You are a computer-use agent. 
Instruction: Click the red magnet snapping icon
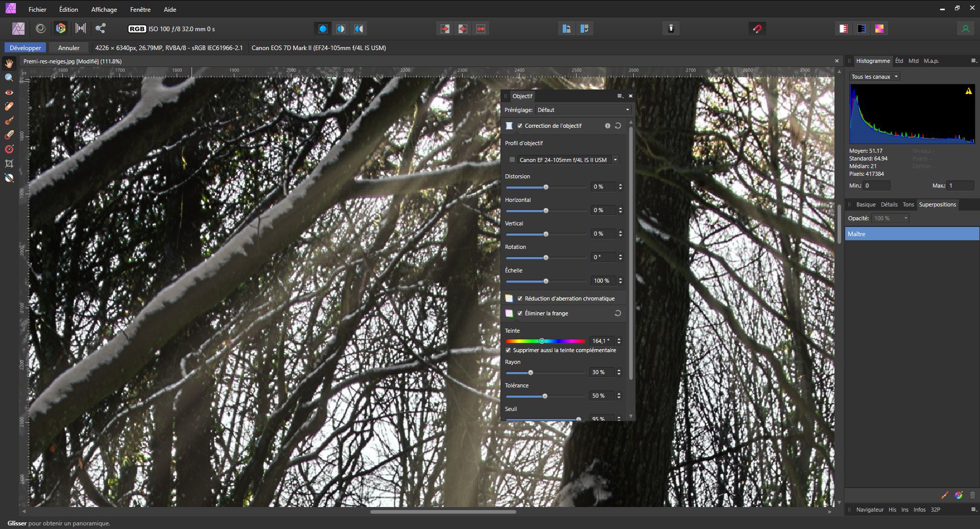pyautogui.click(x=757, y=29)
